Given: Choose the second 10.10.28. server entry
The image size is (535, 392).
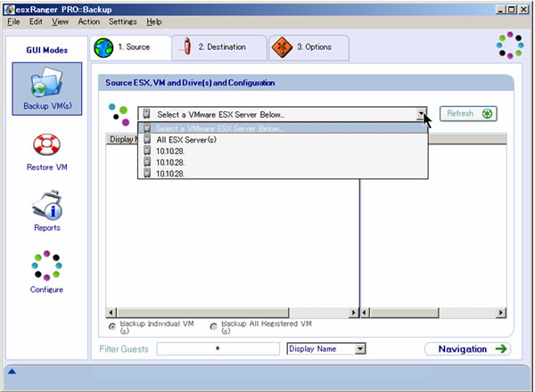Looking at the screenshot, I should click(x=283, y=162).
